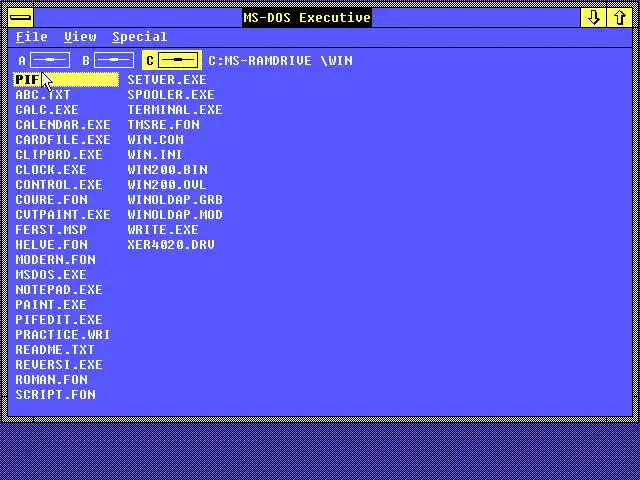Select WINOLDAP.GRB file

tap(175, 200)
